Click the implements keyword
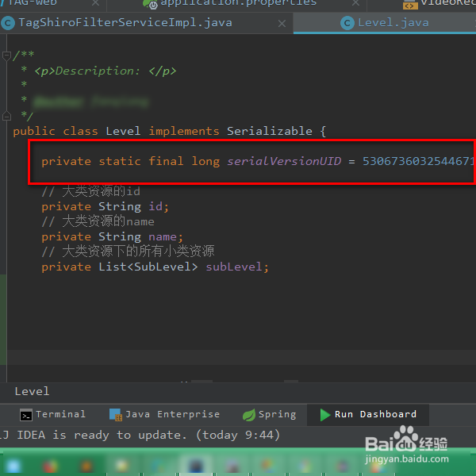The image size is (476, 476). pos(184,131)
